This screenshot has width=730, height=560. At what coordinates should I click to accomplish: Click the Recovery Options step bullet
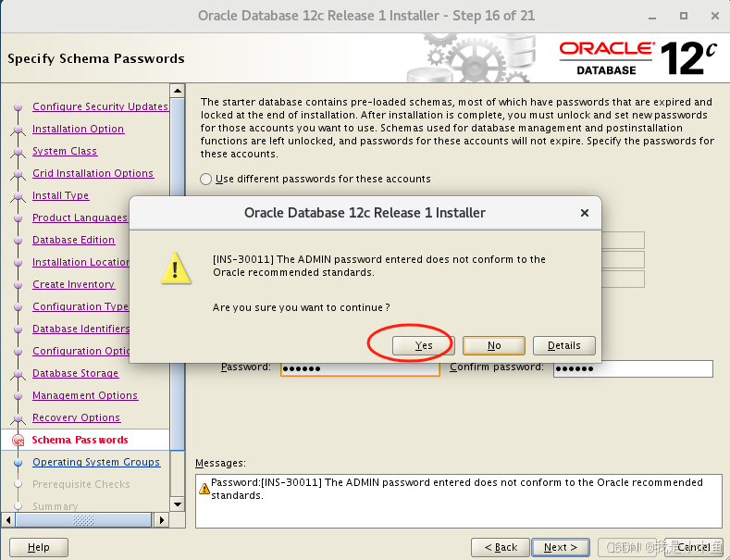point(19,417)
